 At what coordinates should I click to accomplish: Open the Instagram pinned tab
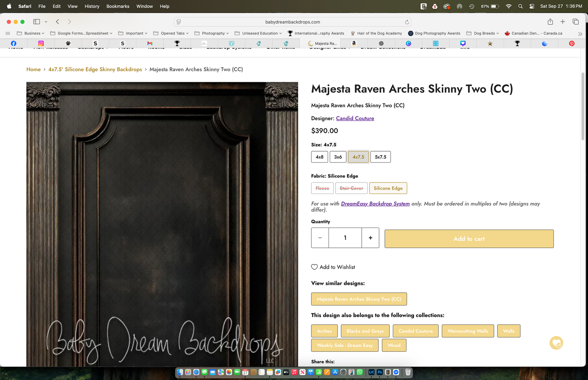pyautogui.click(x=41, y=43)
